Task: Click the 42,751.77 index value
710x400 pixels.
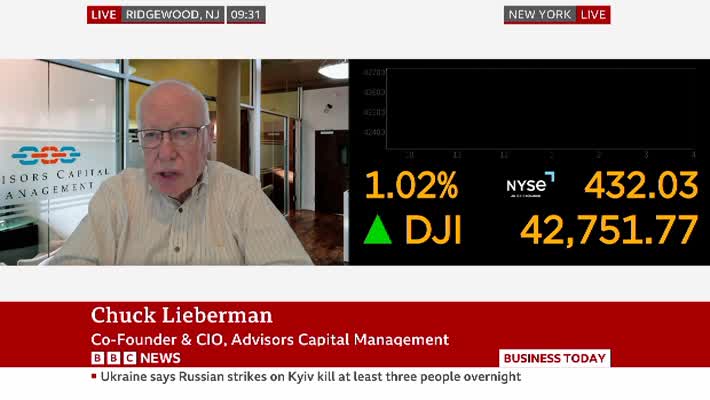Action: pyautogui.click(x=609, y=230)
